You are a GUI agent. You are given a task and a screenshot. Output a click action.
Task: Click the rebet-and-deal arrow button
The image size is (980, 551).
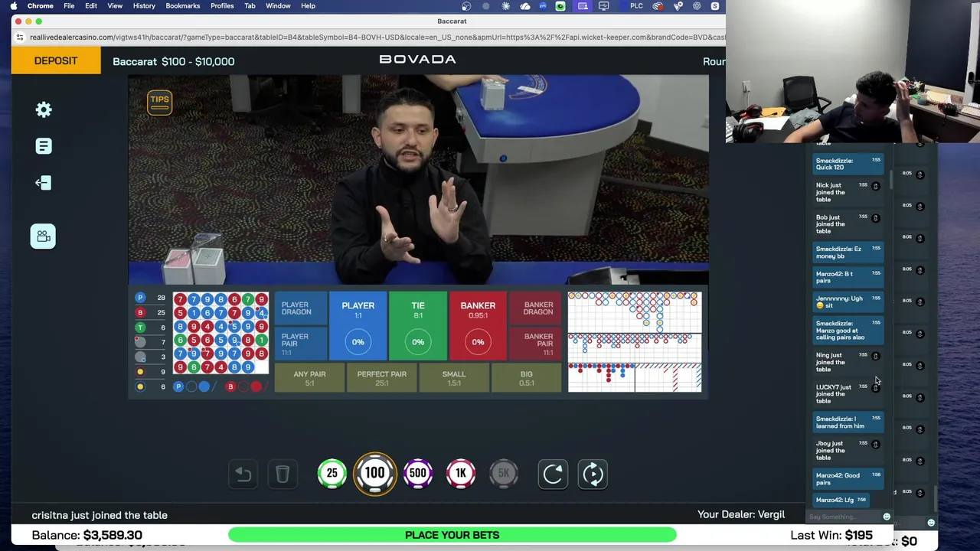point(593,474)
